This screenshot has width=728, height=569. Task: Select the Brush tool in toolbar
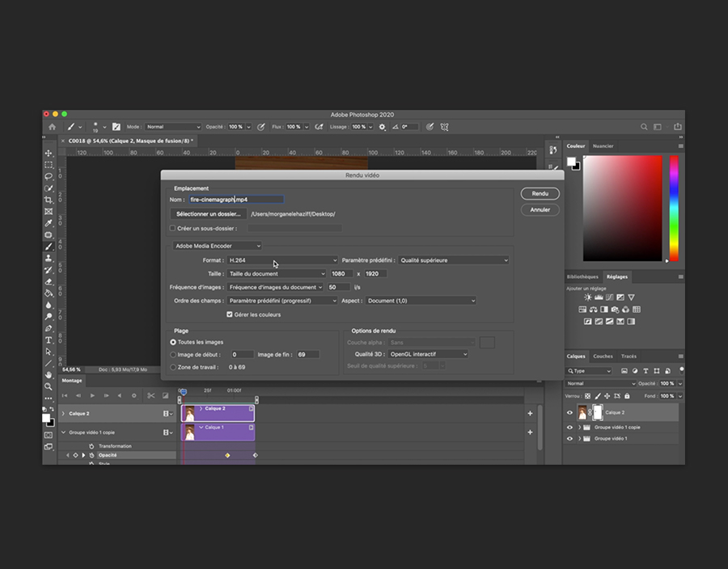tap(49, 247)
